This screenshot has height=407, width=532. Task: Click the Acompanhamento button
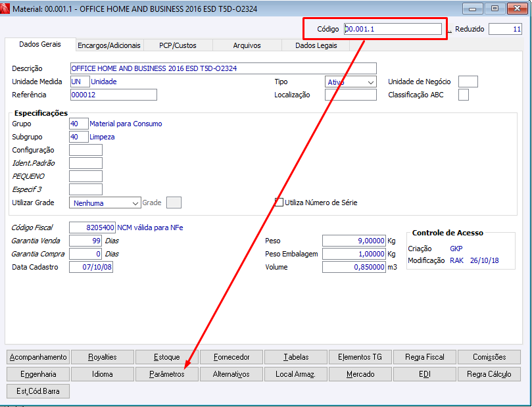[x=38, y=357]
